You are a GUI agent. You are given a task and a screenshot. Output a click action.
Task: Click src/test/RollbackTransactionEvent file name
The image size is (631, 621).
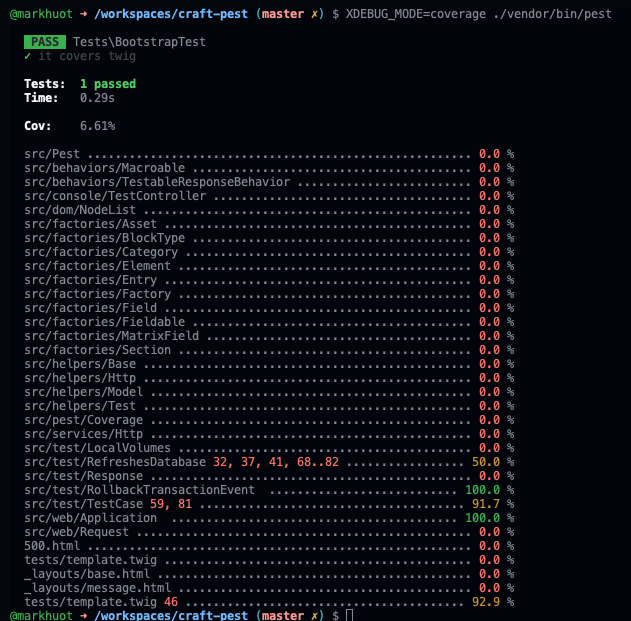pyautogui.click(x=139, y=490)
